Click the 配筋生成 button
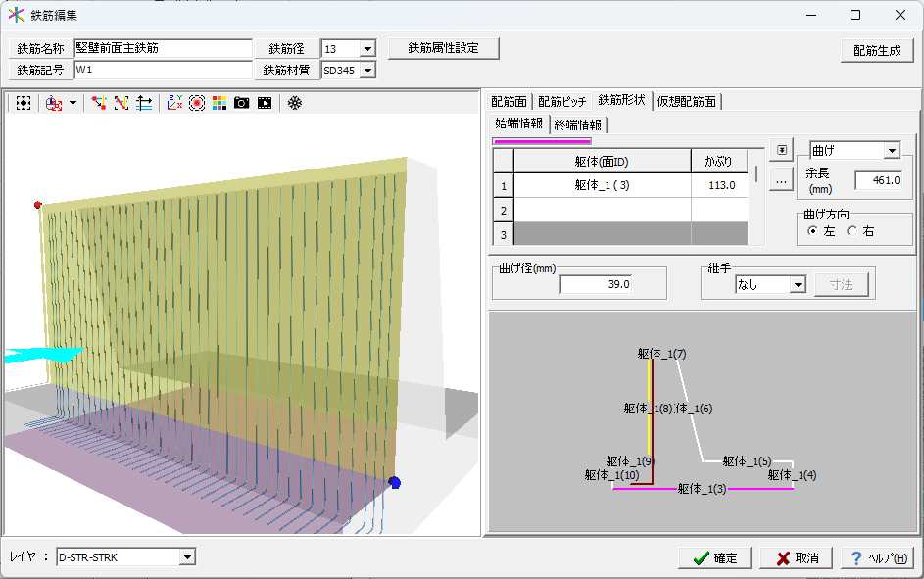The width and height of the screenshot is (924, 579). point(877,51)
